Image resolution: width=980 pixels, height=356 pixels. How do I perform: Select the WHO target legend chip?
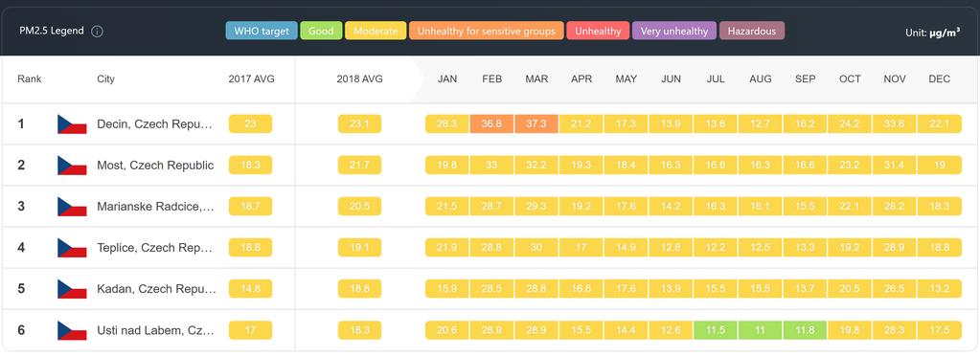point(262,31)
